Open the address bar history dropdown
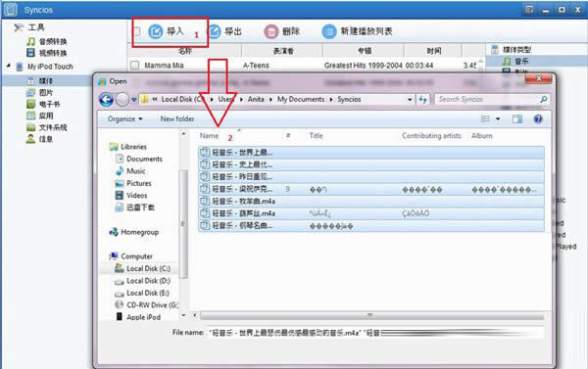The image size is (588, 369). (x=410, y=100)
